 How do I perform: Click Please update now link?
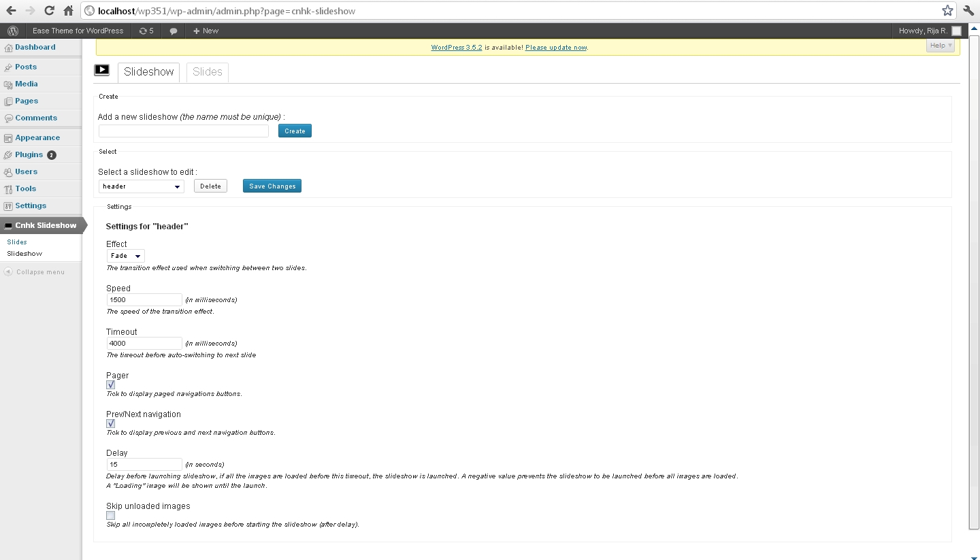[x=556, y=48]
